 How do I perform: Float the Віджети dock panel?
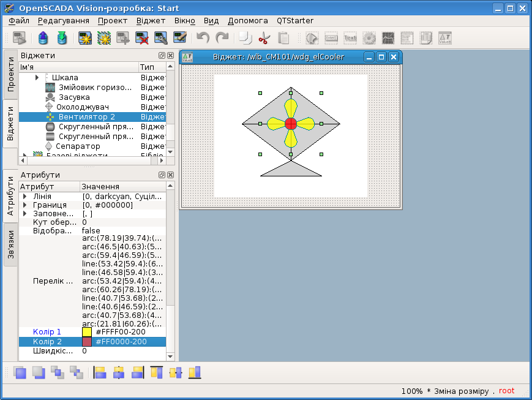pos(162,55)
